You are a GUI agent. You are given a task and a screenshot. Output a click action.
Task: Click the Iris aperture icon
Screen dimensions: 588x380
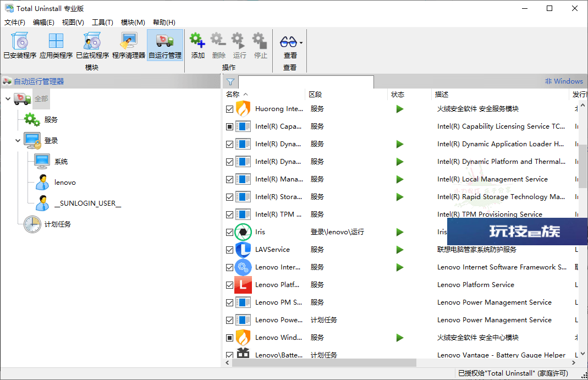tap(243, 232)
